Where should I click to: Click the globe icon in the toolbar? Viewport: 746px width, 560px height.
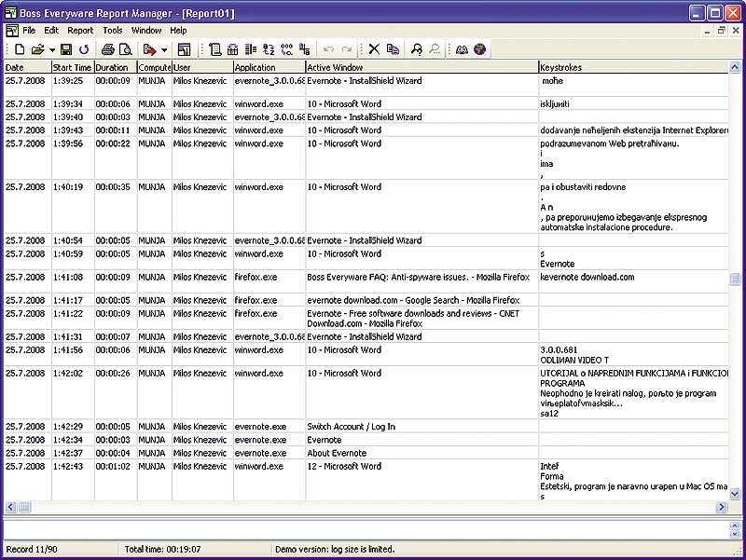pos(479,49)
